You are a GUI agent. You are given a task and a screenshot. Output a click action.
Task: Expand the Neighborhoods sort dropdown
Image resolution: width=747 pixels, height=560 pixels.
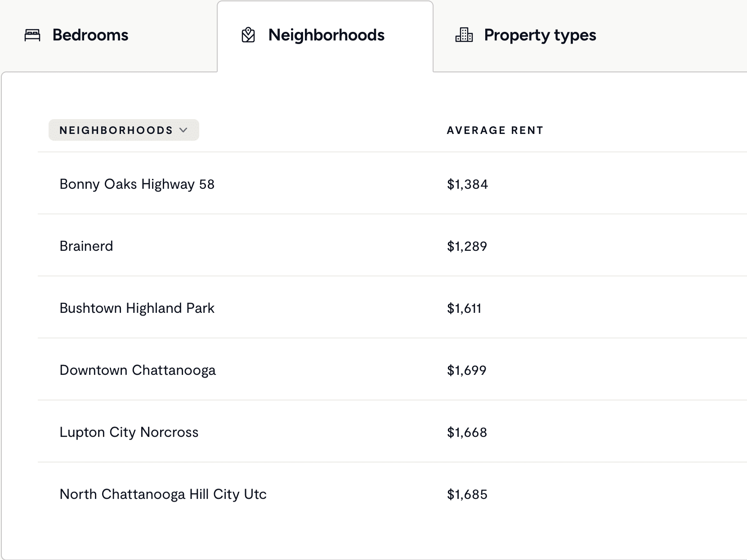point(124,130)
